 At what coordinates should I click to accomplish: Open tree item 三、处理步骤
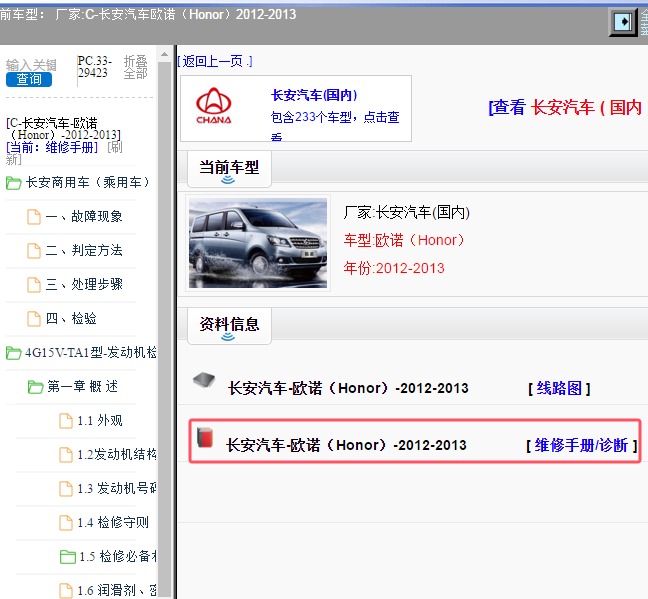pyautogui.click(x=84, y=284)
